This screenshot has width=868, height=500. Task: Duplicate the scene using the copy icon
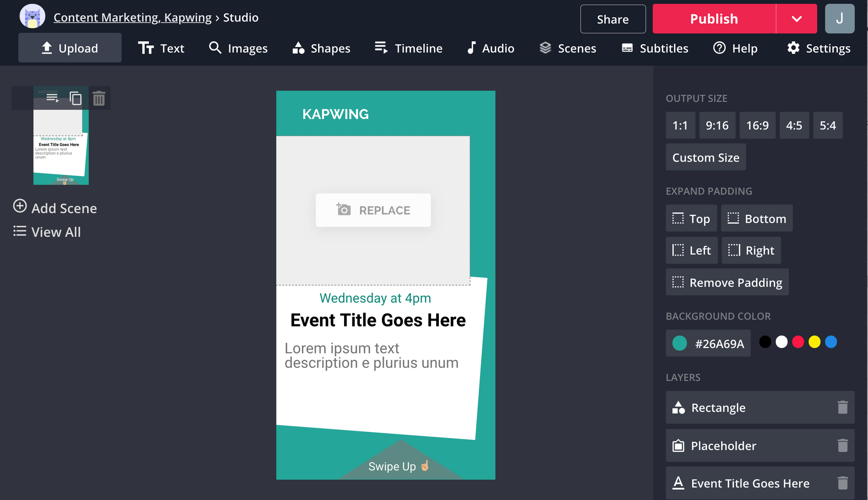click(76, 98)
